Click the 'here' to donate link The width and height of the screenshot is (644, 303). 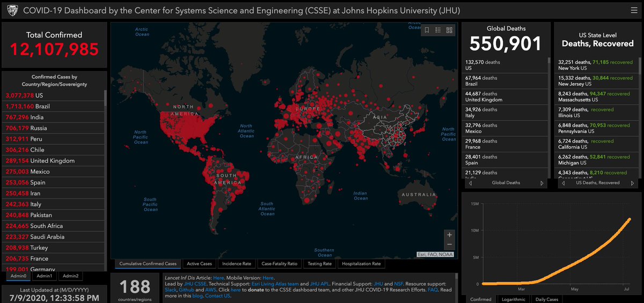click(236, 290)
